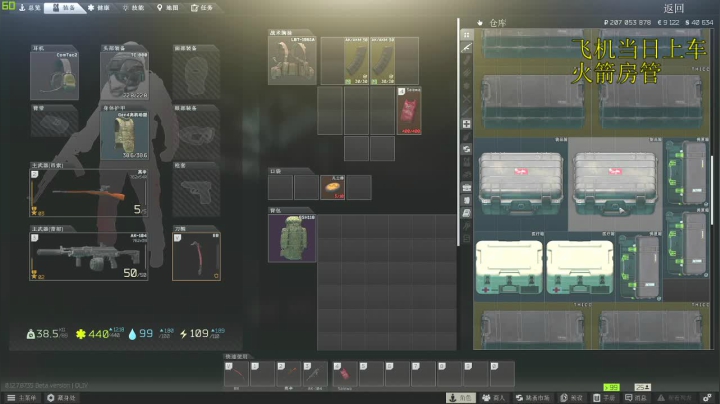720x404 pixels.
Task: Click first quick slot with melee weapon
Action: (236, 374)
